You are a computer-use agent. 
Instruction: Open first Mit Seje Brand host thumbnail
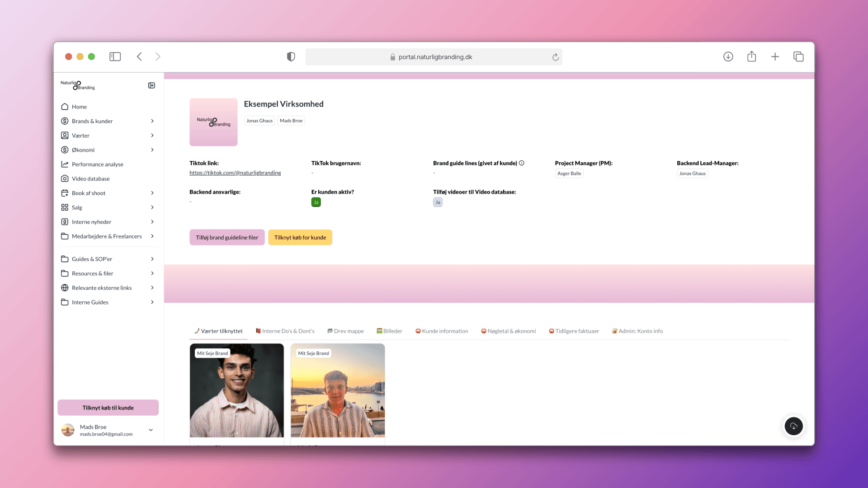(x=236, y=391)
